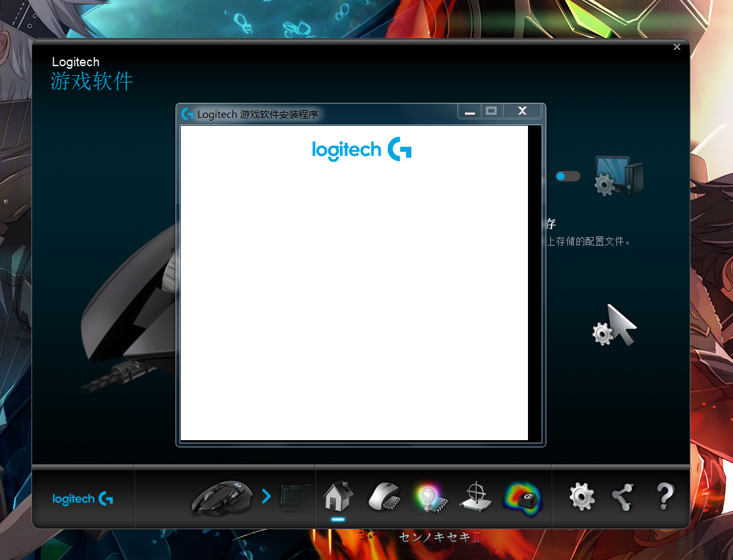Click the computer automatic detection icon

[x=618, y=176]
